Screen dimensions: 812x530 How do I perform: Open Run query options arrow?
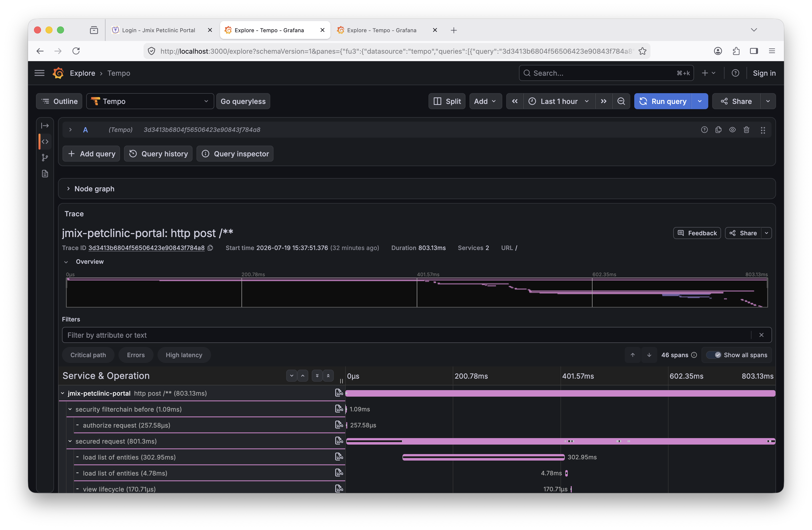(x=700, y=101)
